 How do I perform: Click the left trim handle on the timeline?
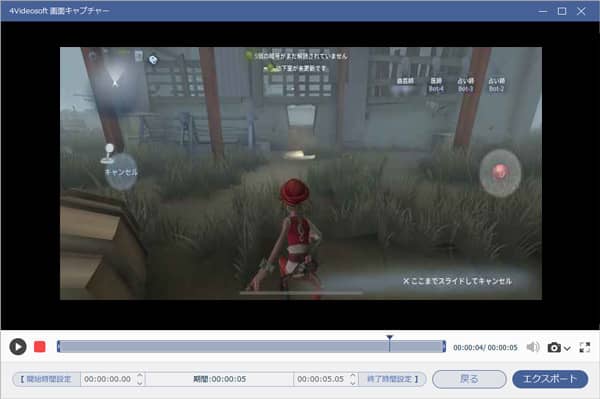click(58, 347)
